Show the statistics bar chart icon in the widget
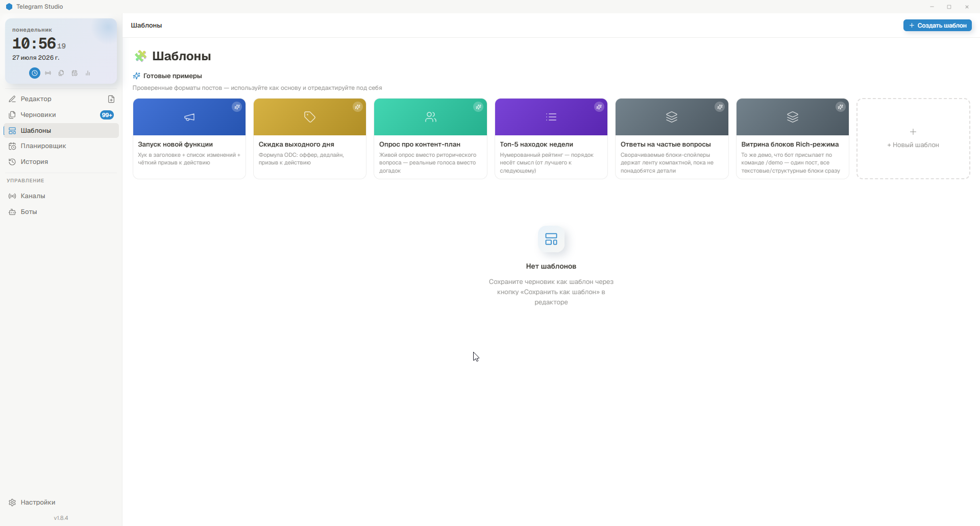Screen dimensions: 980x526 pyautogui.click(x=88, y=73)
